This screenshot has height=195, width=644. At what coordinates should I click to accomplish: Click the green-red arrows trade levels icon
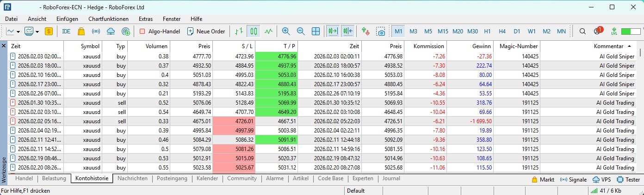pos(365,31)
